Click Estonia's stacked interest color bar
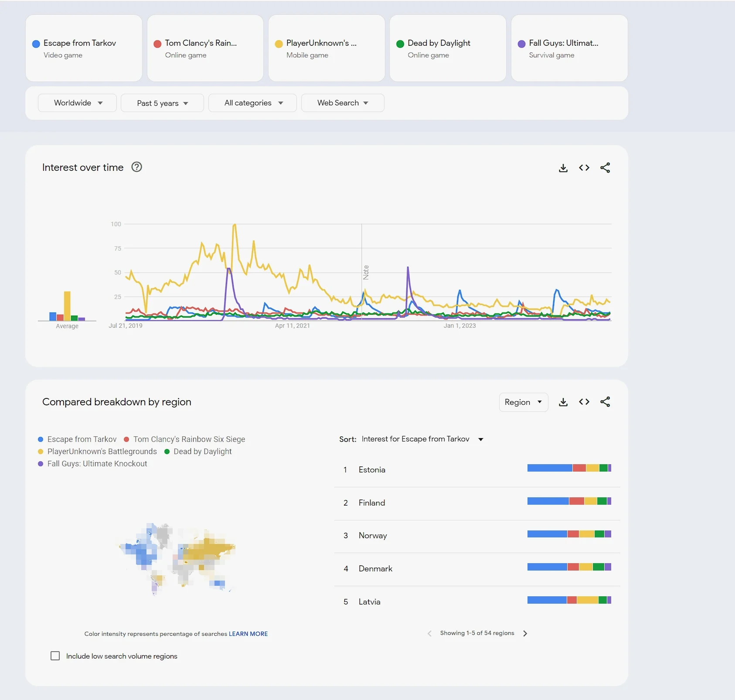Image resolution: width=735 pixels, height=700 pixels. coord(569,468)
